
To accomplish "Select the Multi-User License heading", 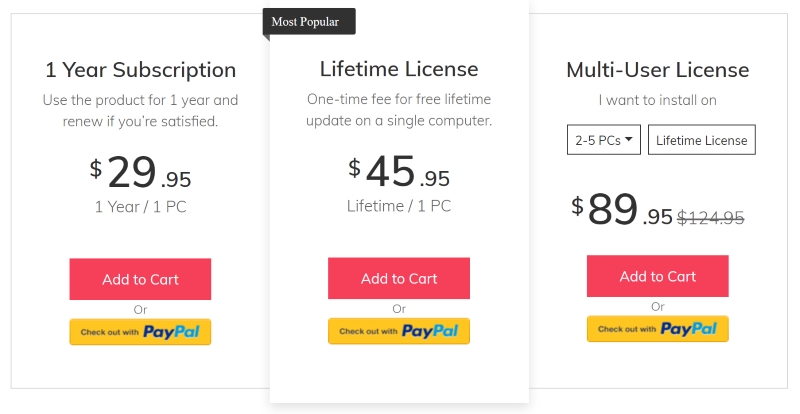I will point(658,70).
